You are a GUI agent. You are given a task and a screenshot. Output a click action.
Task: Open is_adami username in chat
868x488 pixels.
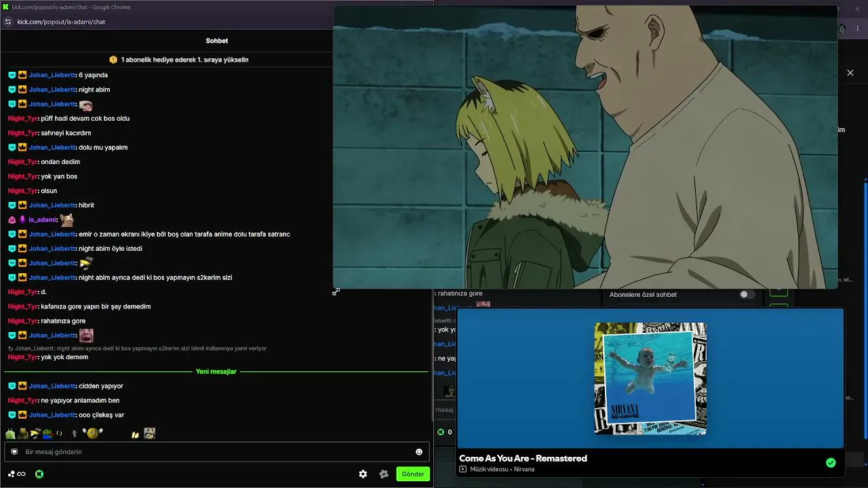[43, 220]
